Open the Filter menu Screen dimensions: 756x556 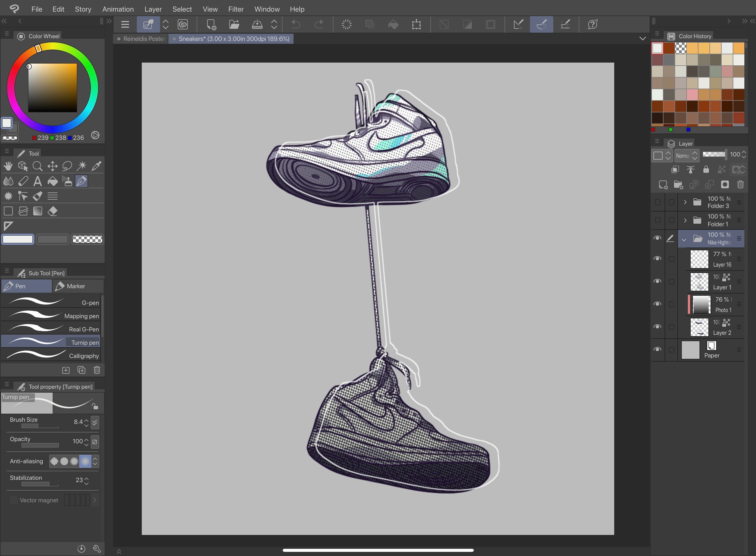point(236,9)
